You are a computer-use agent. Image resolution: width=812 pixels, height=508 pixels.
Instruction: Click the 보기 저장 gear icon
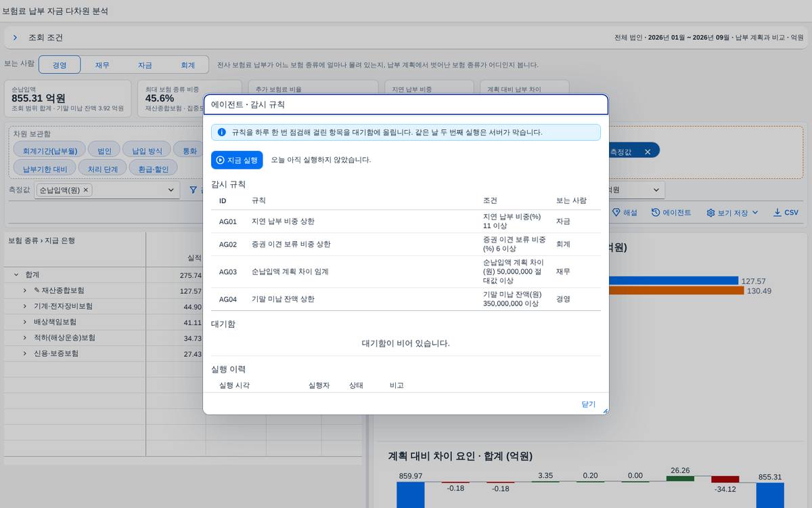point(710,213)
